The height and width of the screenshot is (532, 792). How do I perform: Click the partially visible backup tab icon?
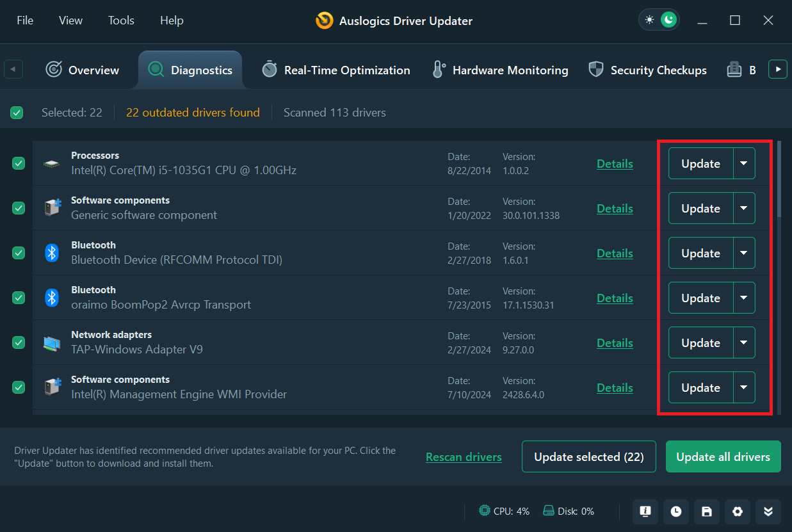[734, 70]
